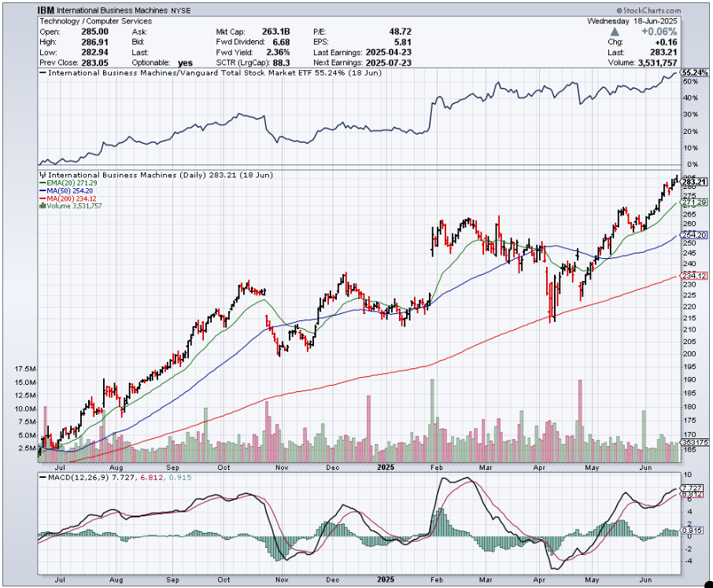Click the Fwd Dividend value '6.68'
This screenshot has height=588, width=713.
pos(281,42)
